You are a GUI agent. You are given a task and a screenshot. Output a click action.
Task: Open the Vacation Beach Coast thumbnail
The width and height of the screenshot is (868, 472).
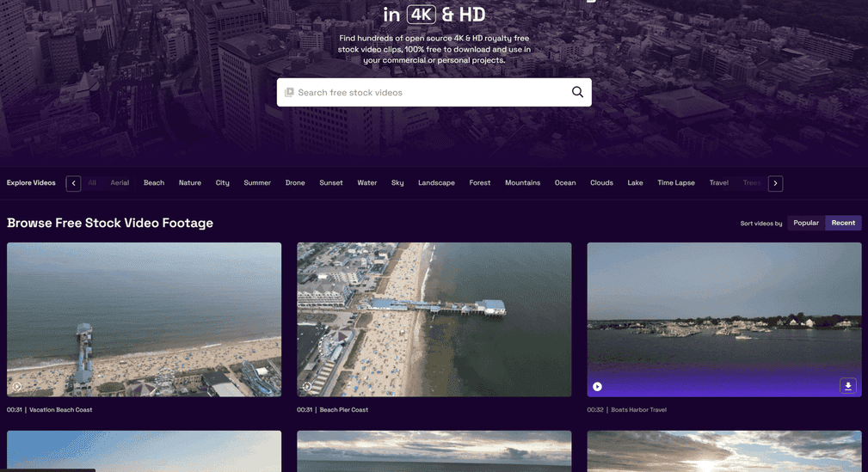tap(144, 319)
